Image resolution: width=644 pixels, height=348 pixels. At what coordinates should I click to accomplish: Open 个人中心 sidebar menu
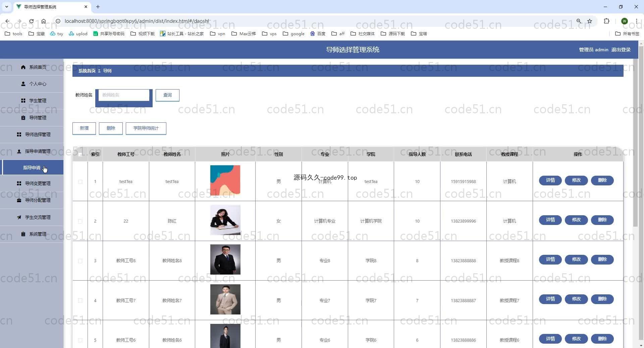point(32,84)
